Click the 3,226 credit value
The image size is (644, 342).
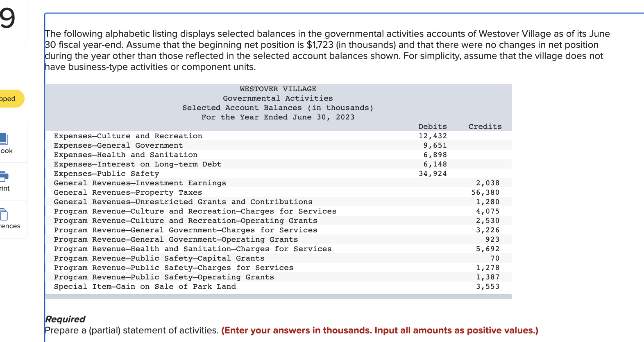point(488,230)
